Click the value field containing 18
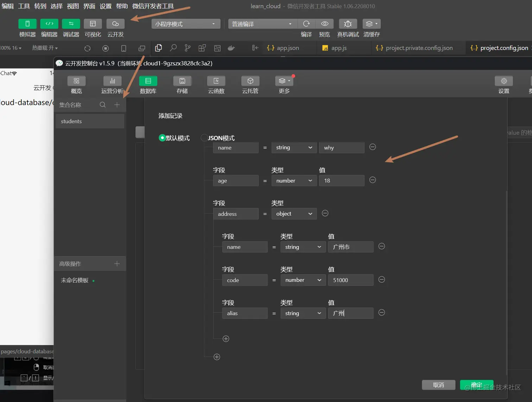 tap(342, 181)
